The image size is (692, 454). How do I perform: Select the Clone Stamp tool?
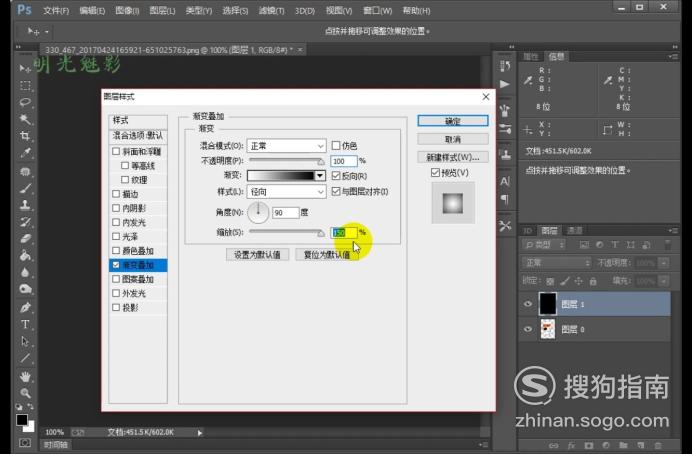tap(25, 205)
